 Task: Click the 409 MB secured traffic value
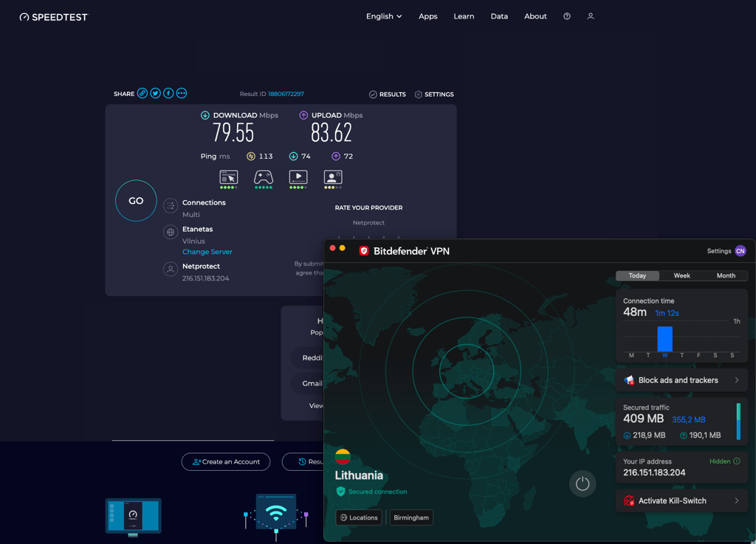tap(643, 419)
